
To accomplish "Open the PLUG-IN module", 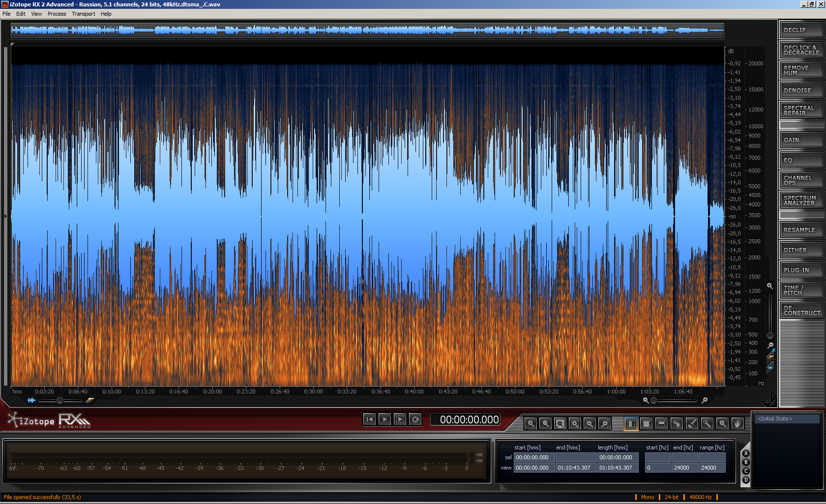I will click(x=801, y=270).
